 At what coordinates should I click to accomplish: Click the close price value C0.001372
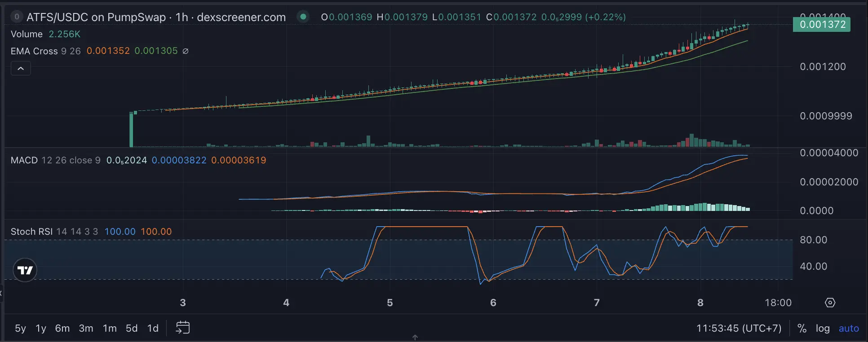(x=511, y=17)
